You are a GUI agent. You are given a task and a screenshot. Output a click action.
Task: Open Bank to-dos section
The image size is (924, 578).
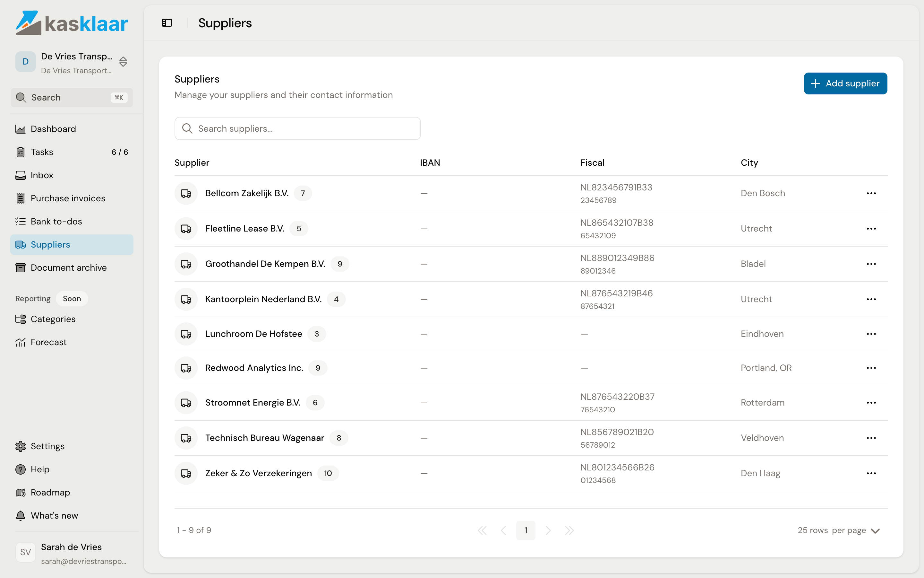point(72,221)
